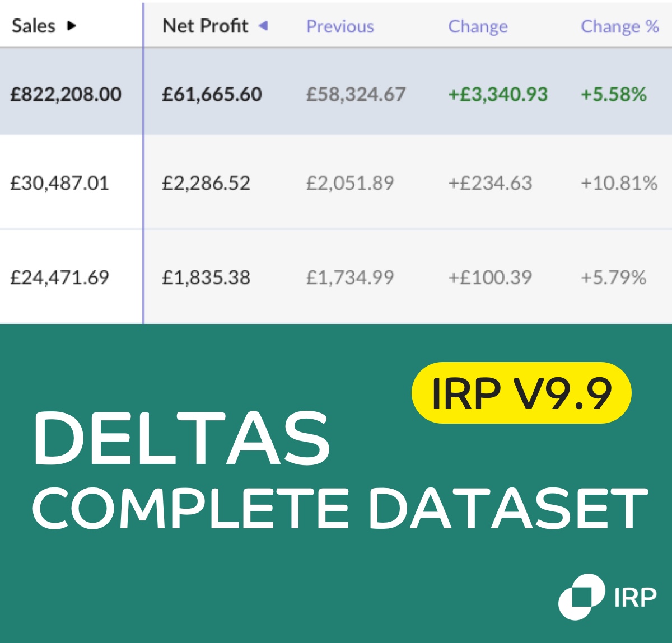Screen dimensions: 672x643
Task: Sort by Previous column header
Action: (x=340, y=26)
